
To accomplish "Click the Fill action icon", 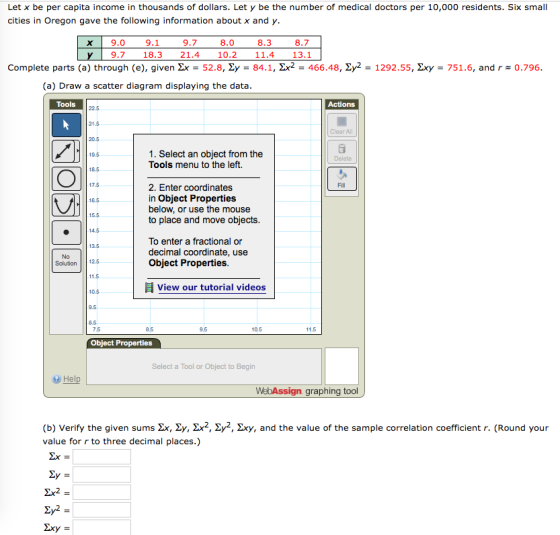I will tap(342, 179).
